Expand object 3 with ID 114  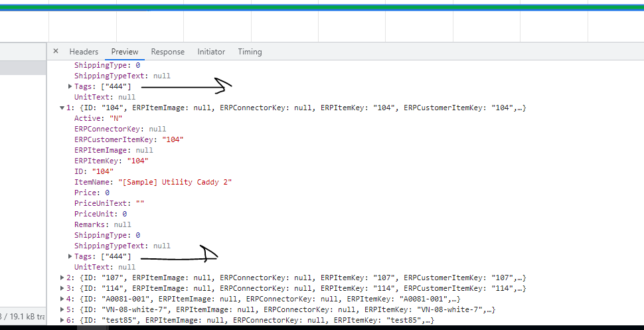click(62, 288)
